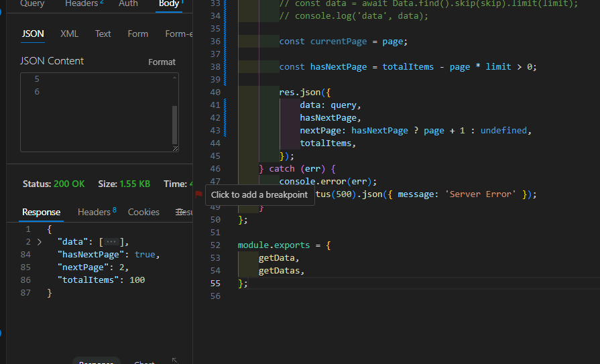Click the resize grip of JSON Content box
600x364 pixels.
point(175,149)
